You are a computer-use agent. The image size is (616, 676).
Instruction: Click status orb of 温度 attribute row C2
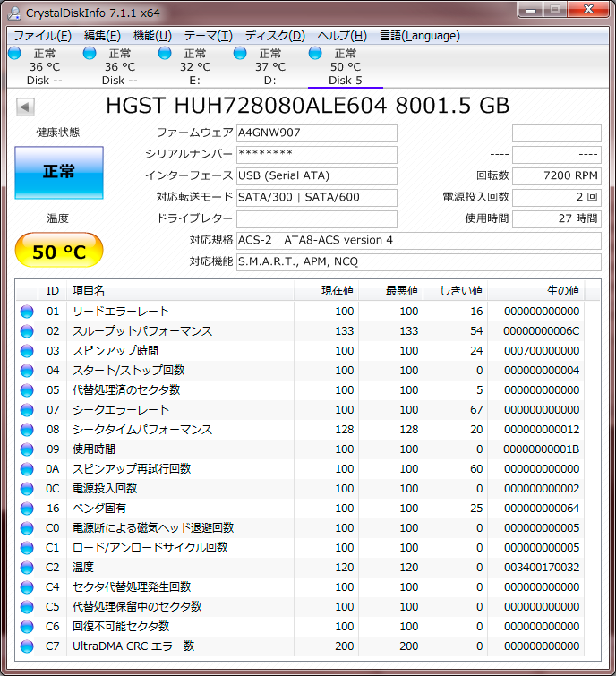pos(27,568)
